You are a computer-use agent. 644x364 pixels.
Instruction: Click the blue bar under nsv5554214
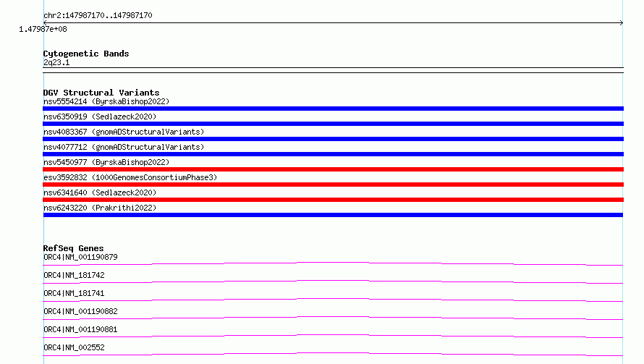coord(333,109)
